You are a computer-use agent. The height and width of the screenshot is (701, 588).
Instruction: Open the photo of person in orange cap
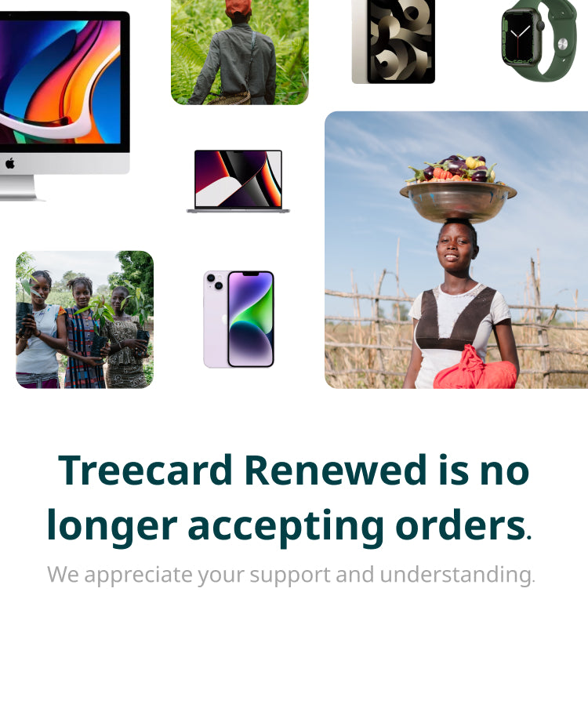tap(240, 52)
